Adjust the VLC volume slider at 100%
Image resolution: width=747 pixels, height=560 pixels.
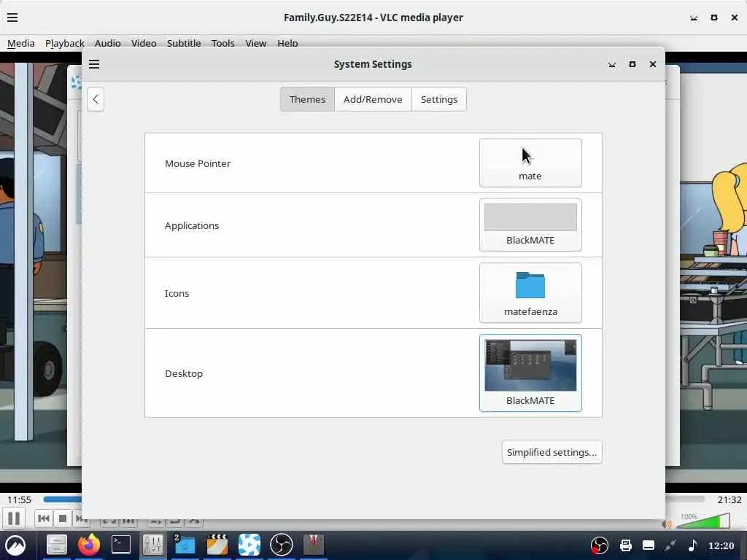(x=703, y=521)
